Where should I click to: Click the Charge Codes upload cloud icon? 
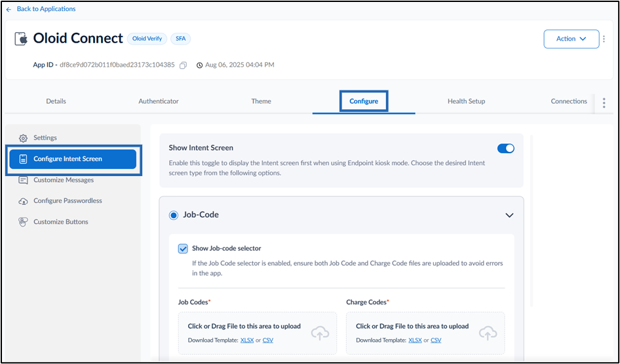(x=488, y=333)
